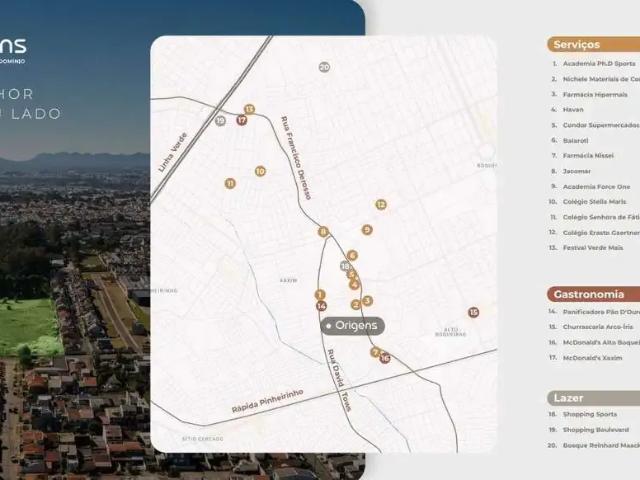Click the "Rápida Pinheirinho" road label
Image resolution: width=640 pixels, height=480 pixels.
click(267, 401)
